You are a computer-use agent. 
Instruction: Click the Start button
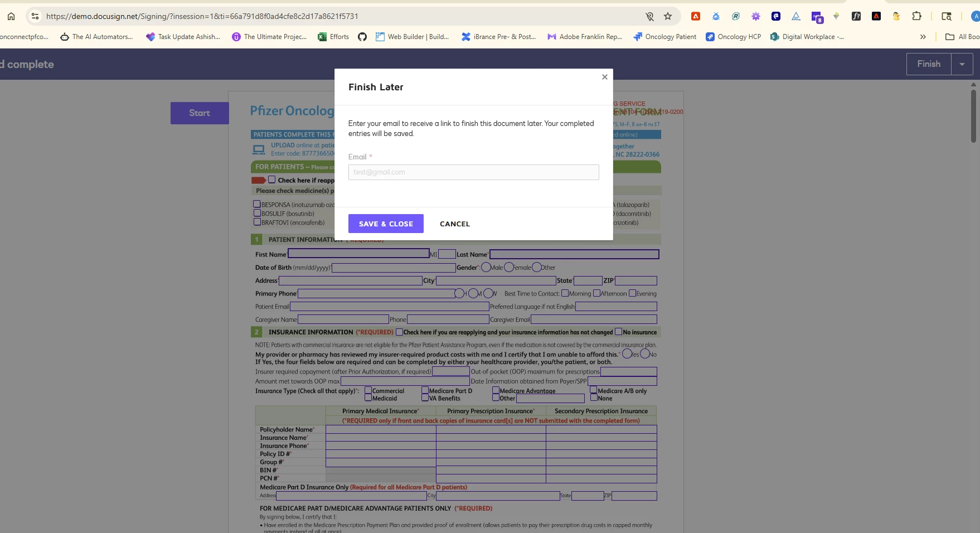tap(200, 113)
